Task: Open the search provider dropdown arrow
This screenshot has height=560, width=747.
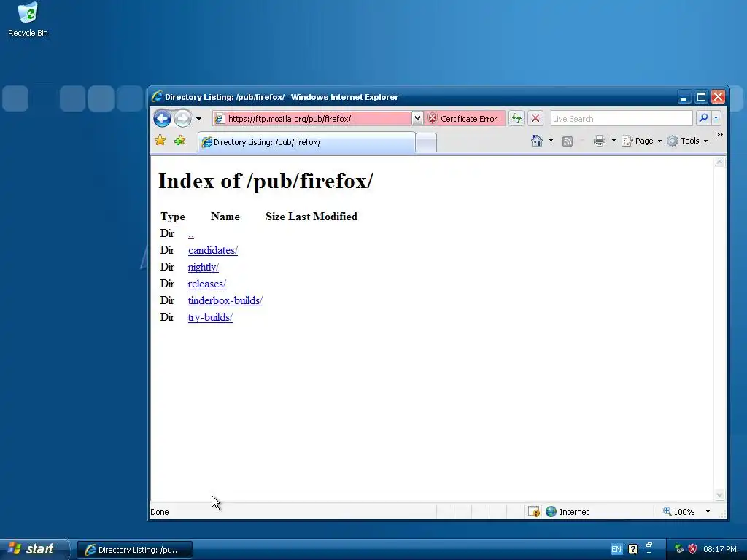Action: 716,118
